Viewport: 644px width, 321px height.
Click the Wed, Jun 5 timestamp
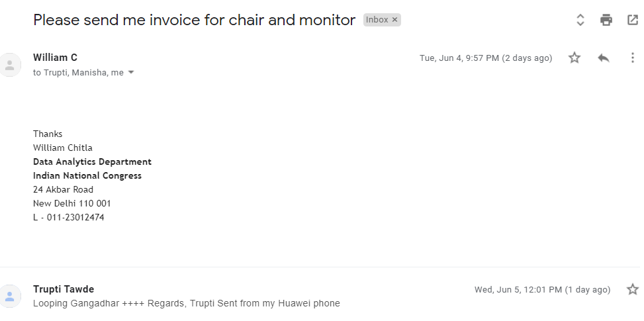[x=541, y=290]
